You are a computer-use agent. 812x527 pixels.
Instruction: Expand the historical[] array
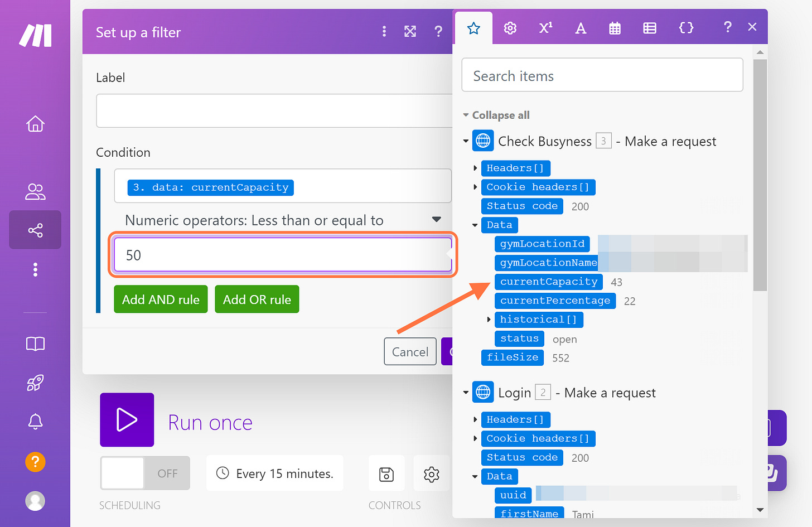tap(489, 320)
